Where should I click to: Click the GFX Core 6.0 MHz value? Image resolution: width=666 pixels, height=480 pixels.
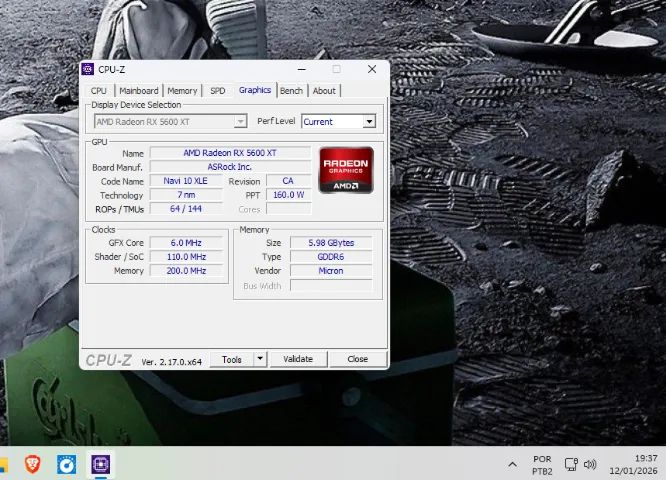(186, 243)
